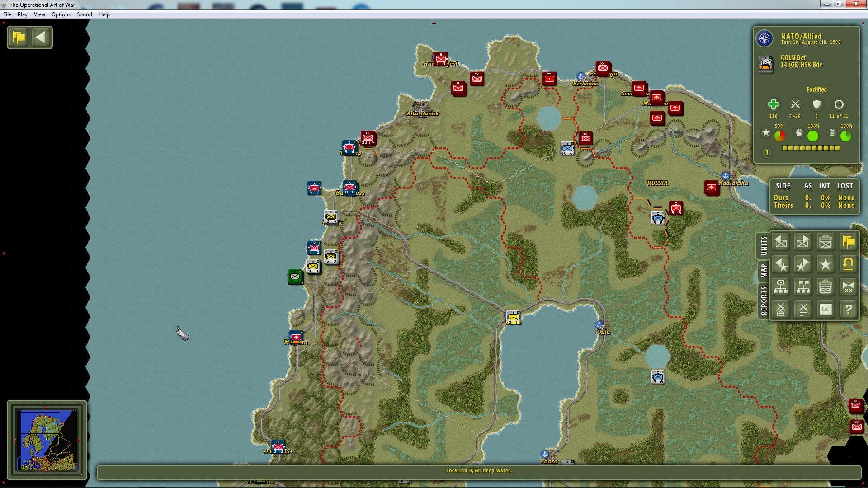Open the Play menu
The height and width of the screenshot is (488, 868).
click(x=23, y=14)
